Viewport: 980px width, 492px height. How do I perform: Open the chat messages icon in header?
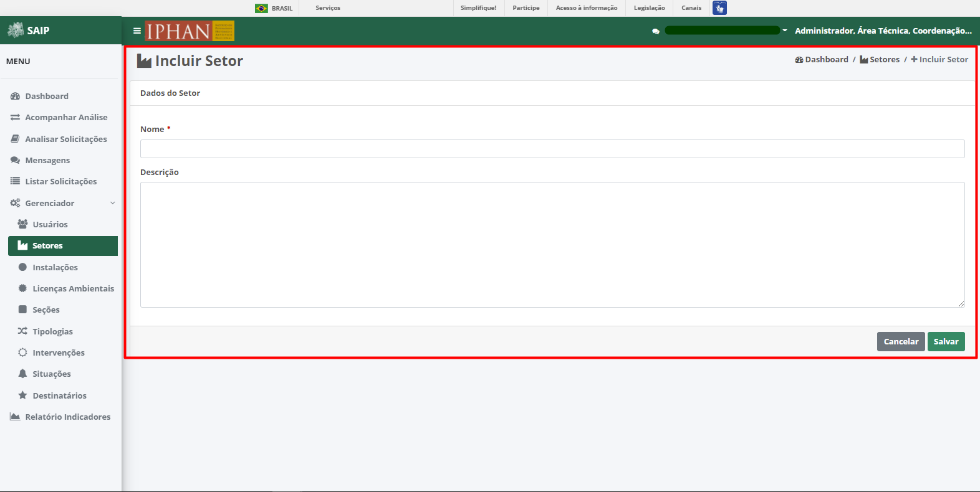656,31
